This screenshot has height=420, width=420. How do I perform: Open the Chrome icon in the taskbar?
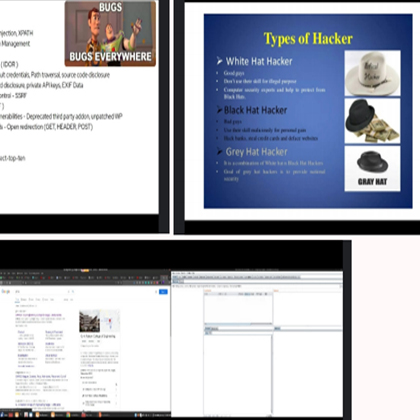[68, 415]
